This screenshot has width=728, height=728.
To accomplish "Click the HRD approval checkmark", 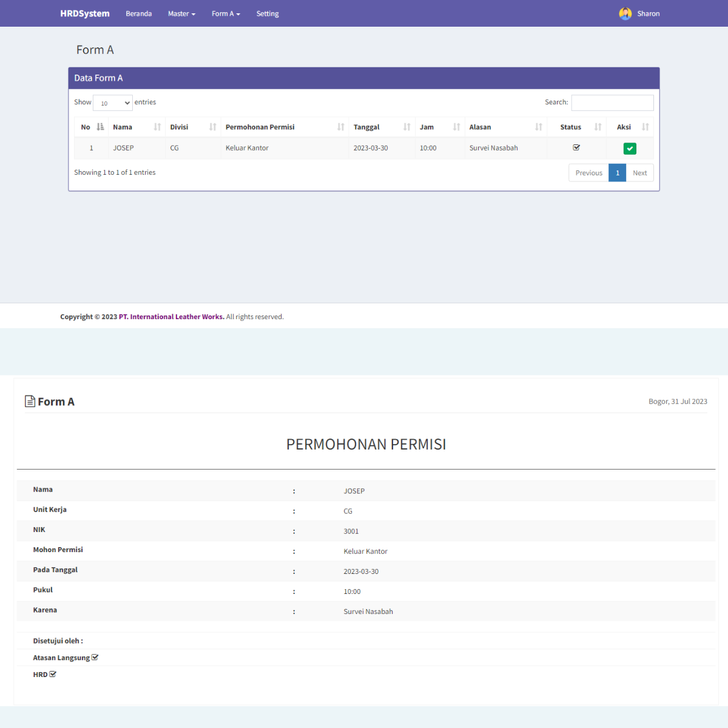I will pyautogui.click(x=53, y=674).
